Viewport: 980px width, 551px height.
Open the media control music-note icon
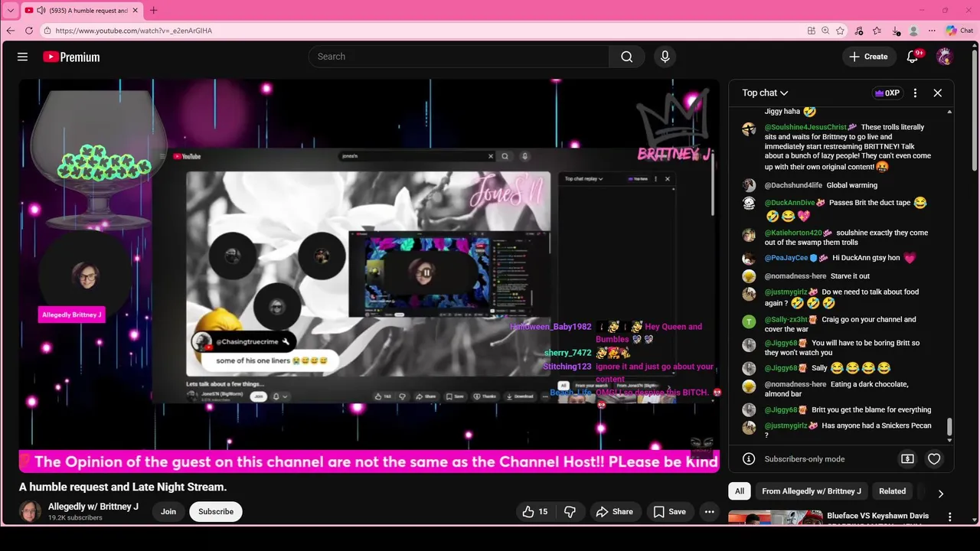[859, 31]
